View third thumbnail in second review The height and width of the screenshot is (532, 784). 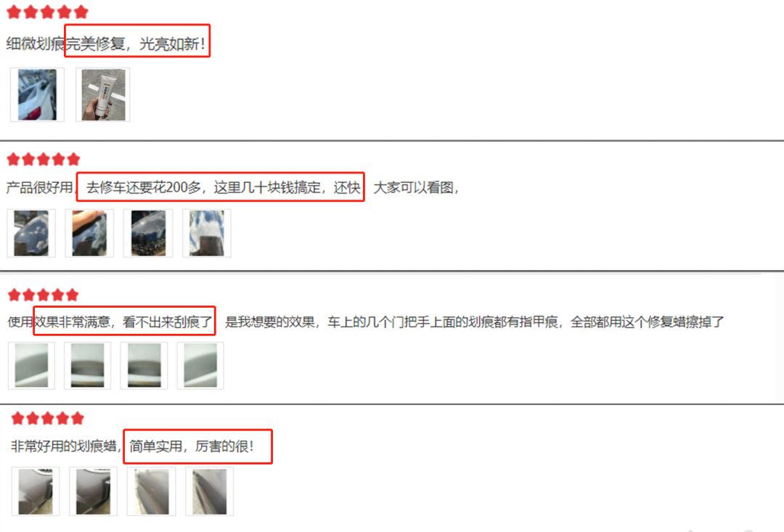pos(148,233)
